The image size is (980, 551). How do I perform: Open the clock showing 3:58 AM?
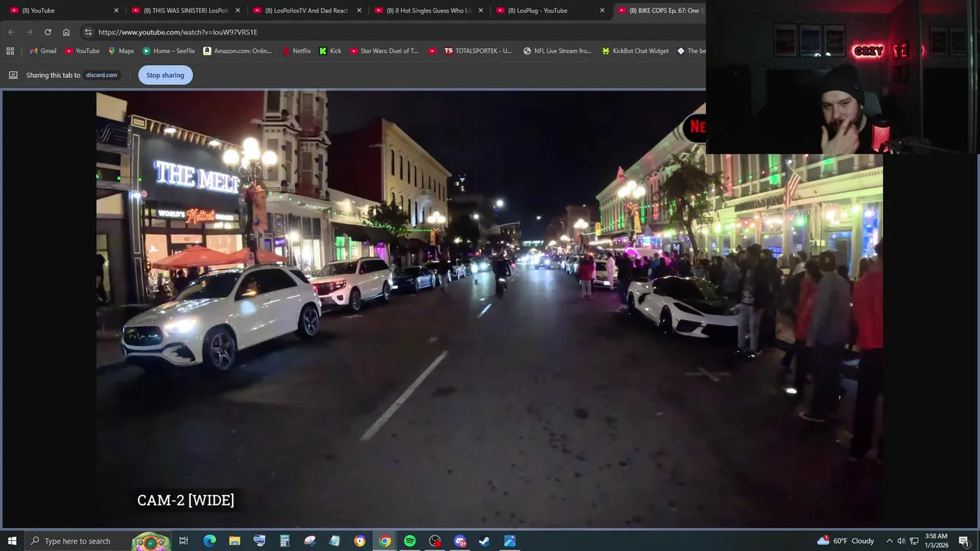pyautogui.click(x=936, y=541)
